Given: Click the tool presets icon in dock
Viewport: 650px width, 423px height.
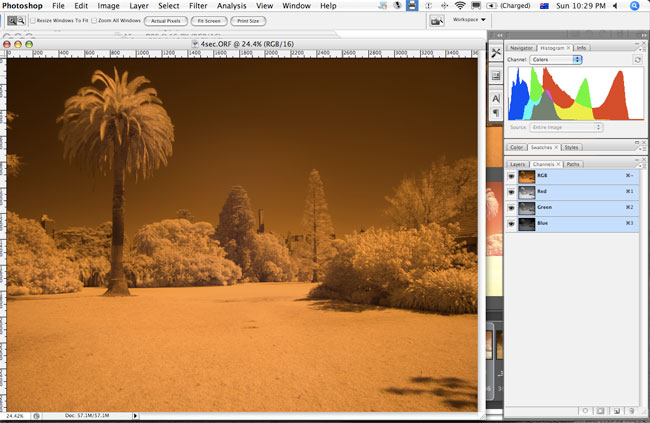Looking at the screenshot, I should (x=496, y=53).
